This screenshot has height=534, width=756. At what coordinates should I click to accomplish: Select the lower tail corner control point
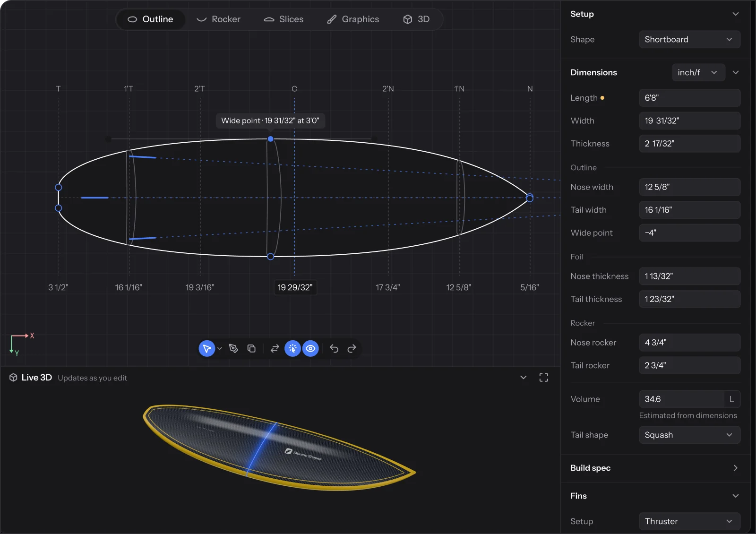pos(58,208)
